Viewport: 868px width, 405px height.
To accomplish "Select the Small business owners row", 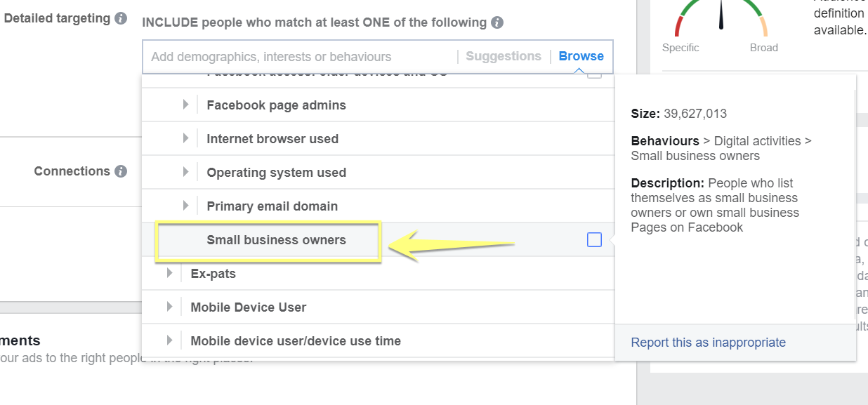I will (378, 240).
